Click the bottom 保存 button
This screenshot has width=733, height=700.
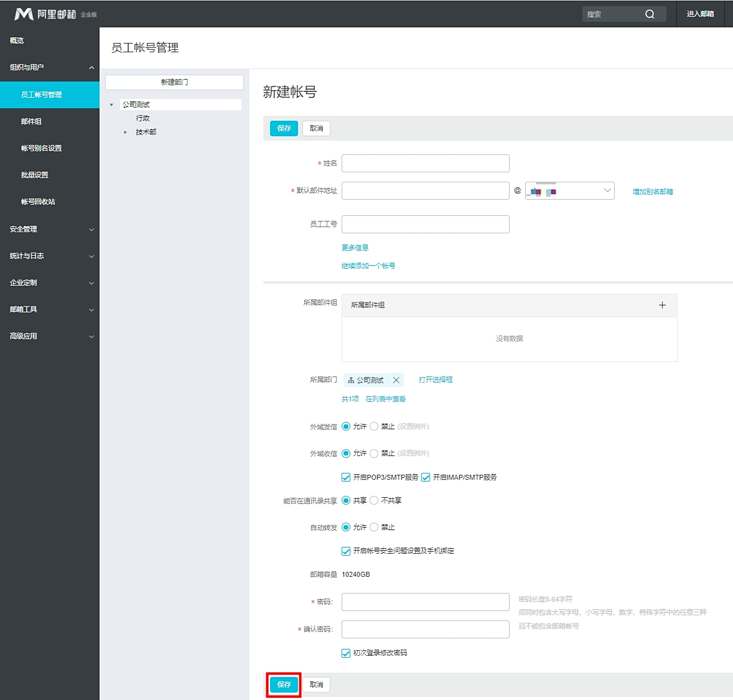point(284,684)
